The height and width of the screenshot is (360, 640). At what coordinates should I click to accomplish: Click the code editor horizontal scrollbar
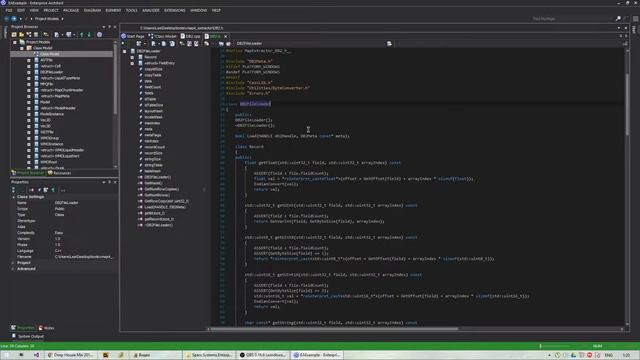(x=334, y=329)
